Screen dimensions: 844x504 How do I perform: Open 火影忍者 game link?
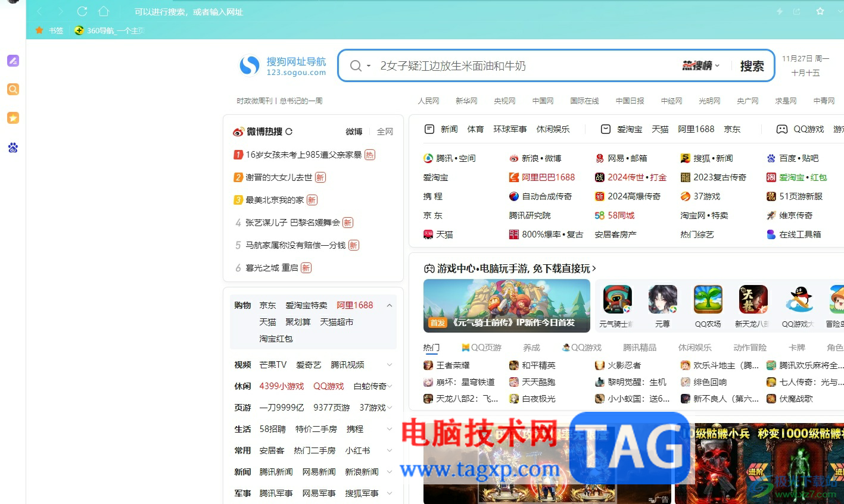(618, 365)
